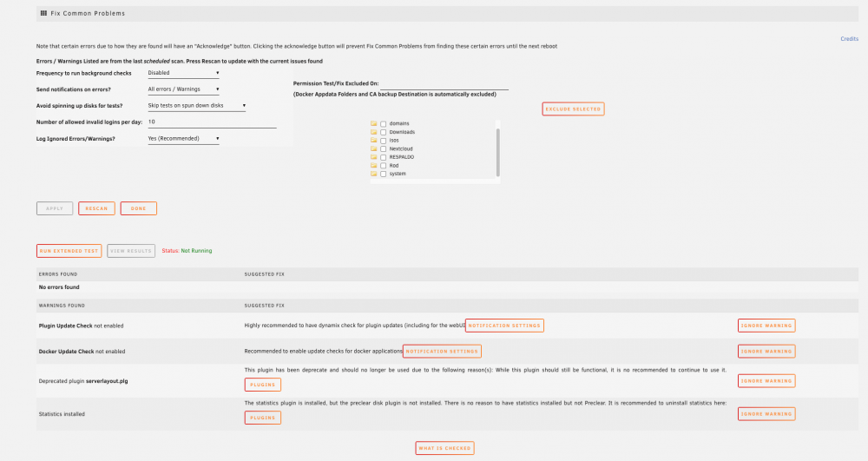
Task: Click the Downloads folder name
Action: point(402,132)
